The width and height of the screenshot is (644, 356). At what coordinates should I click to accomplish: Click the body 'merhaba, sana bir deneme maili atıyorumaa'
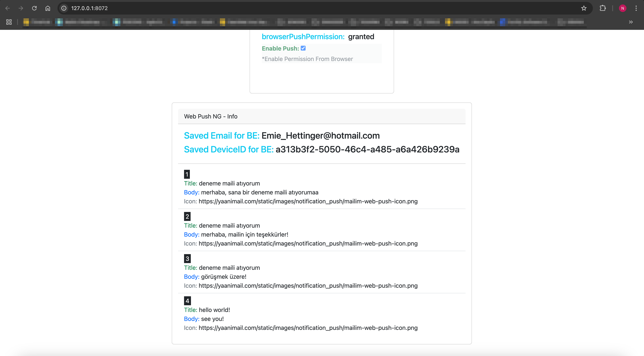pos(259,192)
